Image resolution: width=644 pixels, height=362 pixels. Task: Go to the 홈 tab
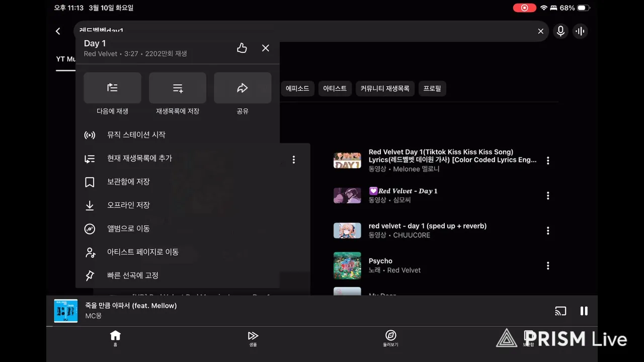tap(115, 338)
